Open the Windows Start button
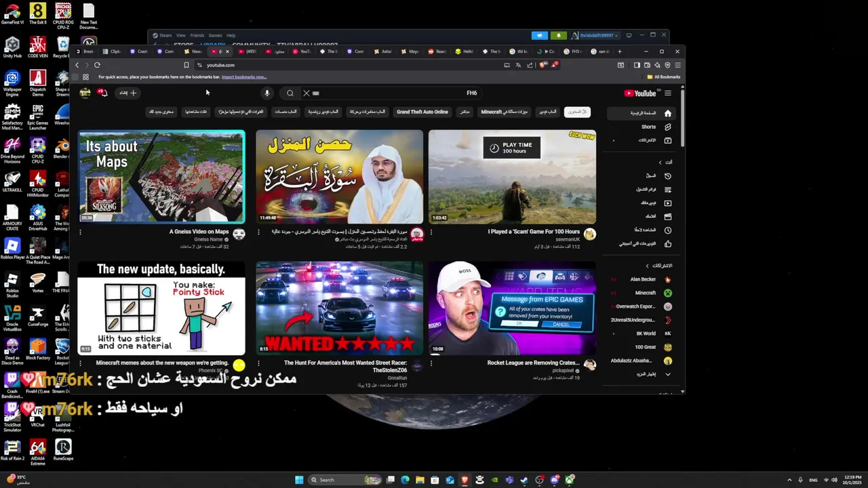Viewport: 868px width, 488px height. [x=299, y=480]
